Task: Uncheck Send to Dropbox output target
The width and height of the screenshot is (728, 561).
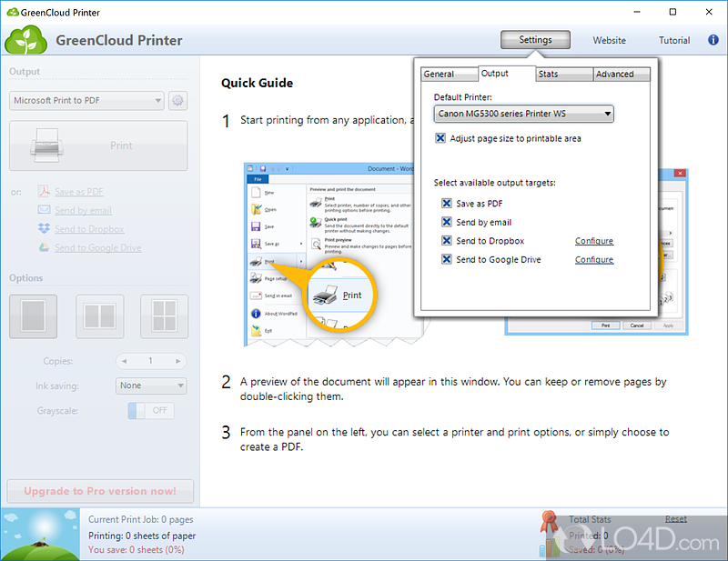Action: (x=447, y=240)
